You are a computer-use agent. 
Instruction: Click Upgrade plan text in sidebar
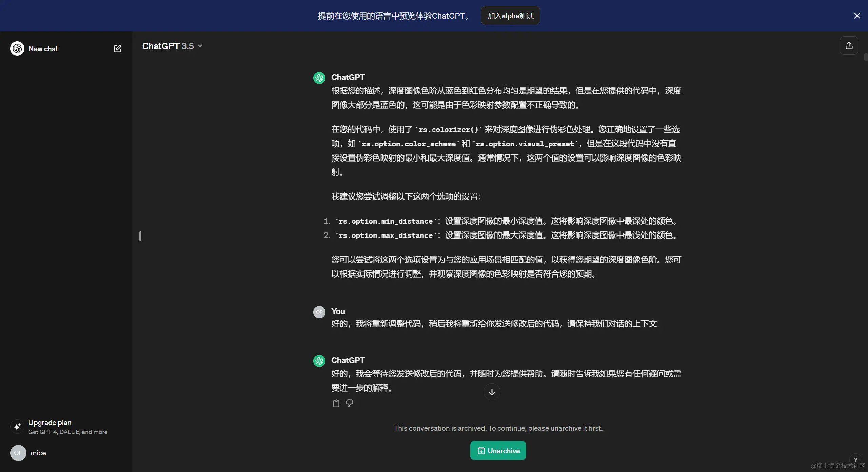click(50, 423)
